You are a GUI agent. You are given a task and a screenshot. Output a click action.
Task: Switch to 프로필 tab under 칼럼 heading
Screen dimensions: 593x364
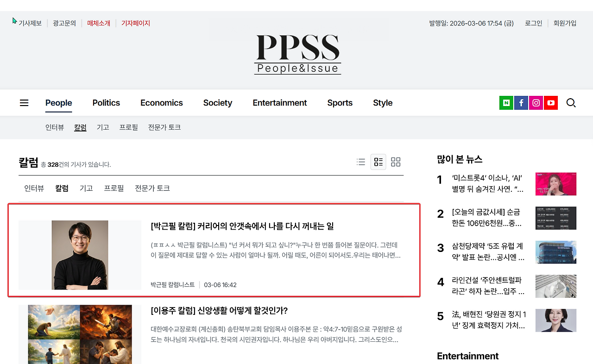(114, 188)
